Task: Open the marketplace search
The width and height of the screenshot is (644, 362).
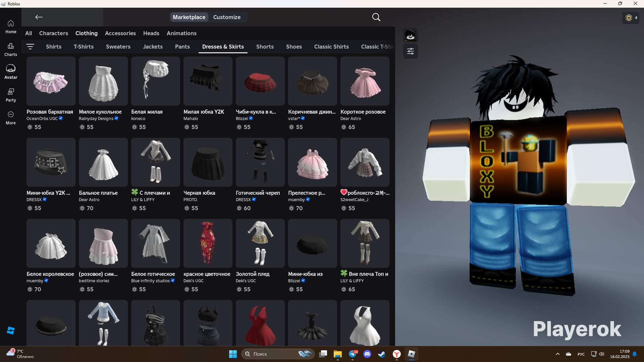Action: coord(376,17)
